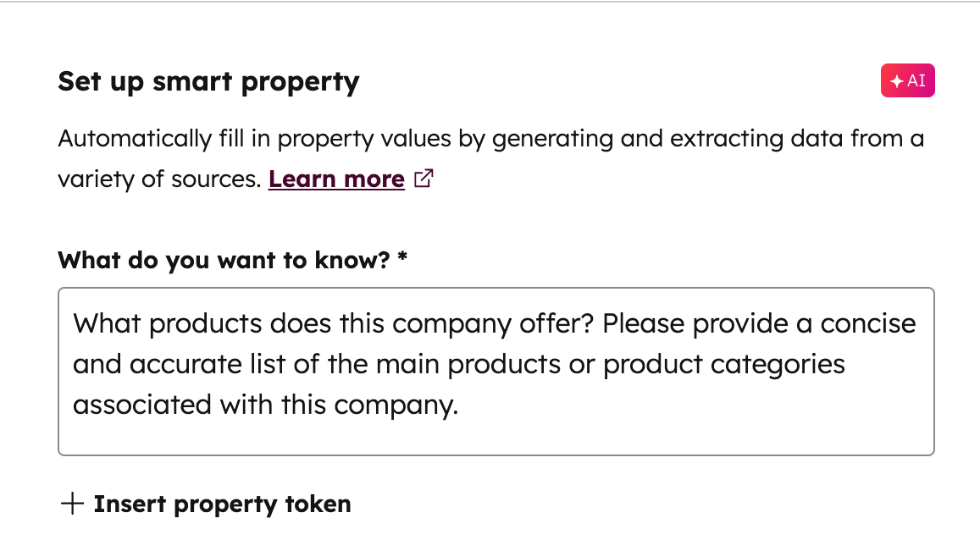Click the Learn more hyperlink text
Image resolution: width=980 pixels, height=551 pixels.
pyautogui.click(x=336, y=179)
